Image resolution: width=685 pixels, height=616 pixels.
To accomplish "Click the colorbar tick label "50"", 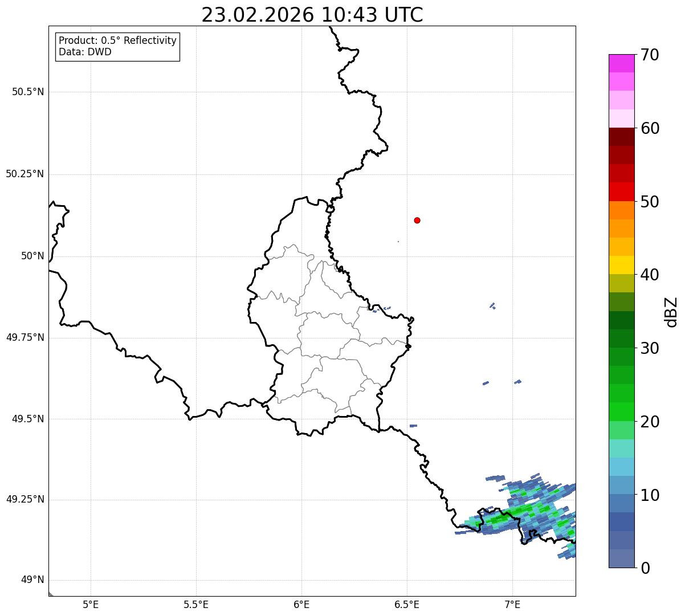I will point(650,202).
